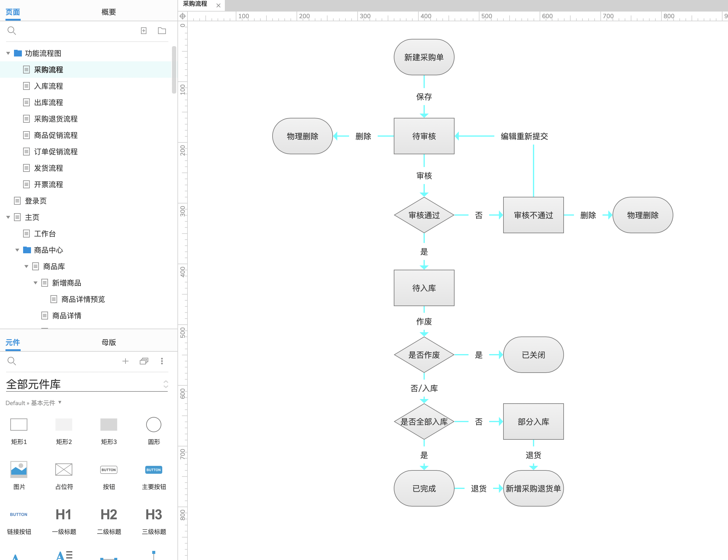728x560 pixels.
Task: Select the 新增采购退货单 flowchart node
Action: pos(533,488)
